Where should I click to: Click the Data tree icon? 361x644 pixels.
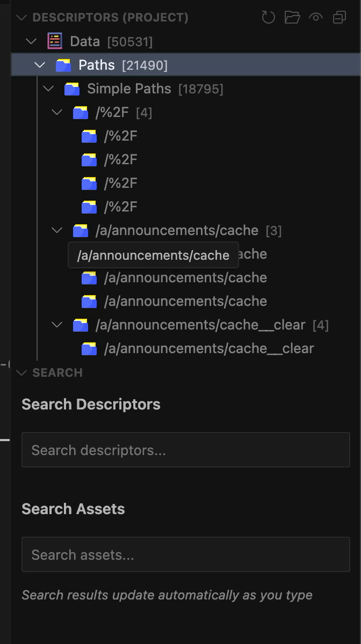55,41
